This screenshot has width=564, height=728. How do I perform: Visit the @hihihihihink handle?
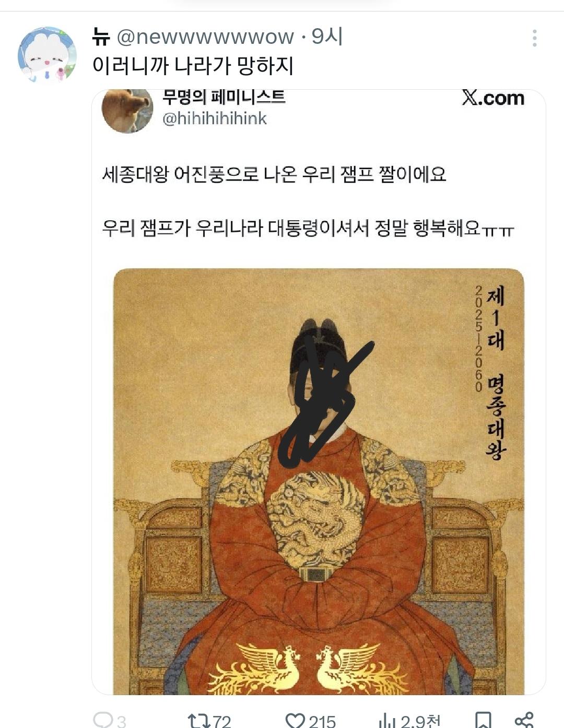(x=215, y=118)
